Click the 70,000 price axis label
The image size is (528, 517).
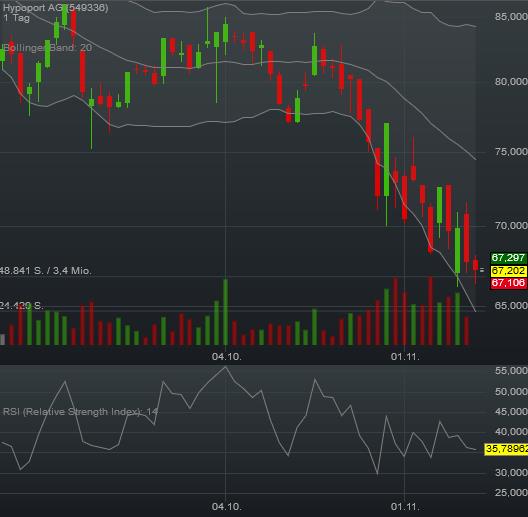(x=511, y=225)
